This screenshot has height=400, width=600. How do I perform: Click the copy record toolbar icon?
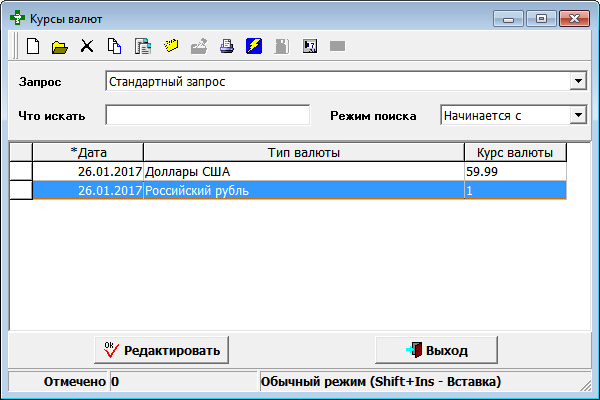pos(114,46)
